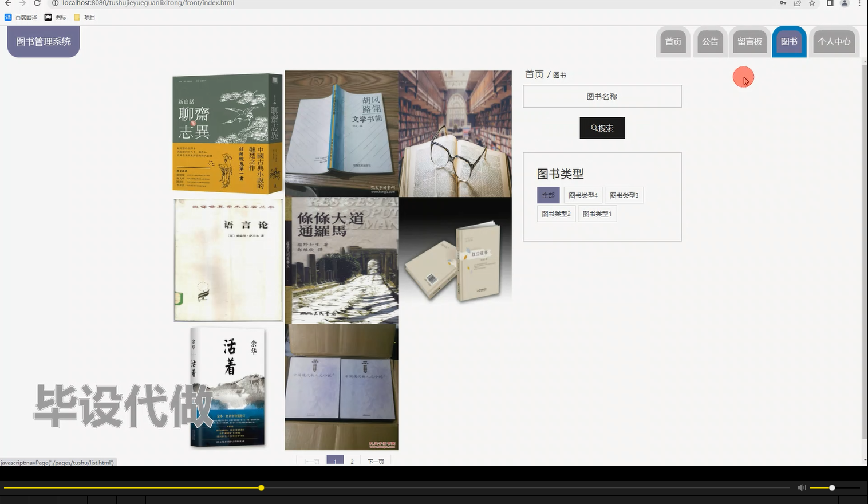Image resolution: width=868 pixels, height=504 pixels.
Task: Open the 个人中心 tab
Action: (834, 42)
